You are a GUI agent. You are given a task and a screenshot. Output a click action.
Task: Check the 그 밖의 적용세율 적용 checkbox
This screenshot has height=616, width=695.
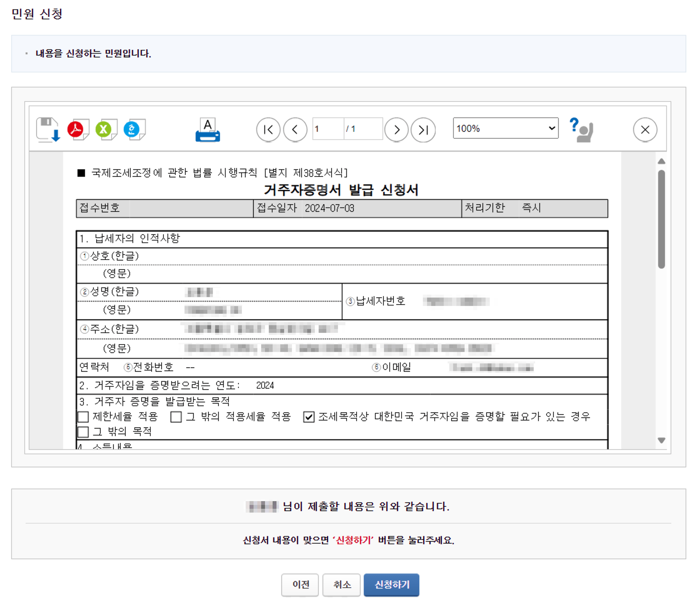pos(176,417)
